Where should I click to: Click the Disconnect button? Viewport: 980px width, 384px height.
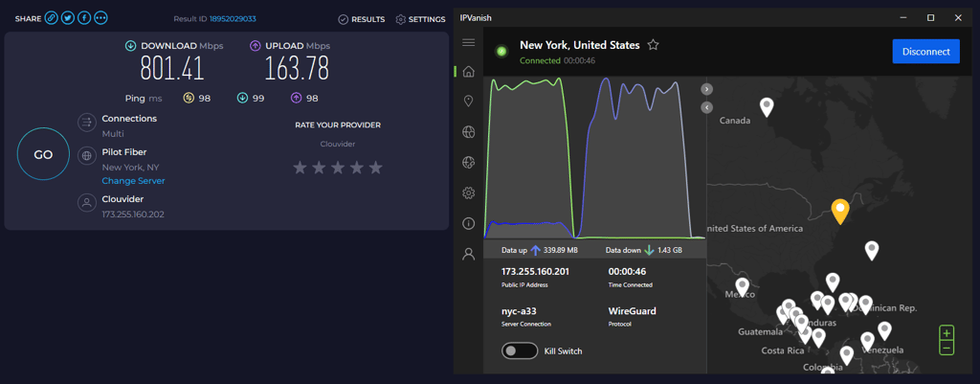[x=925, y=52]
